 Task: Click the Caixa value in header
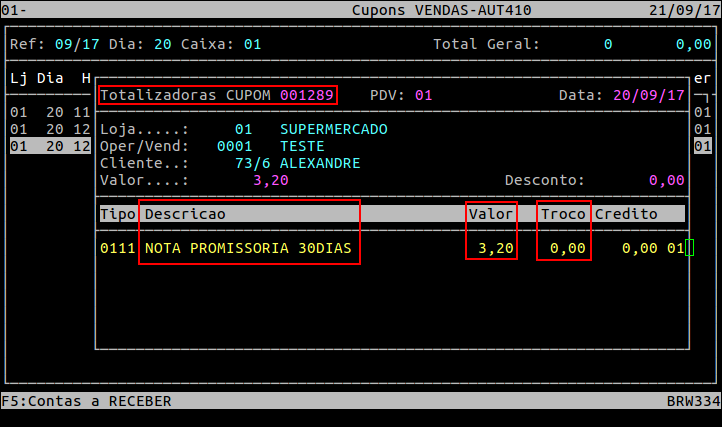tap(252, 45)
